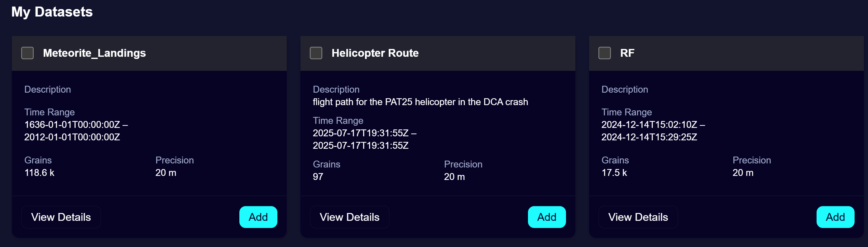Click the 17.5 k grains value
868x247 pixels.
tap(614, 172)
